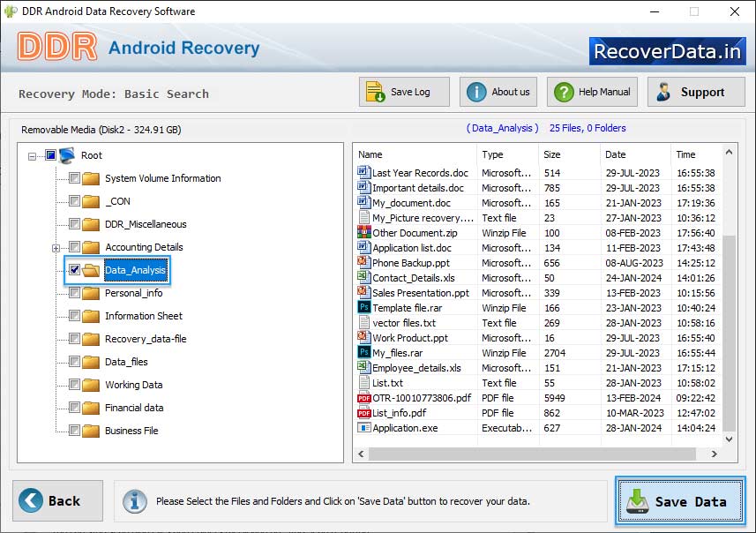Open the Save Log button
Image resolution: width=756 pixels, height=533 pixels.
[x=404, y=92]
